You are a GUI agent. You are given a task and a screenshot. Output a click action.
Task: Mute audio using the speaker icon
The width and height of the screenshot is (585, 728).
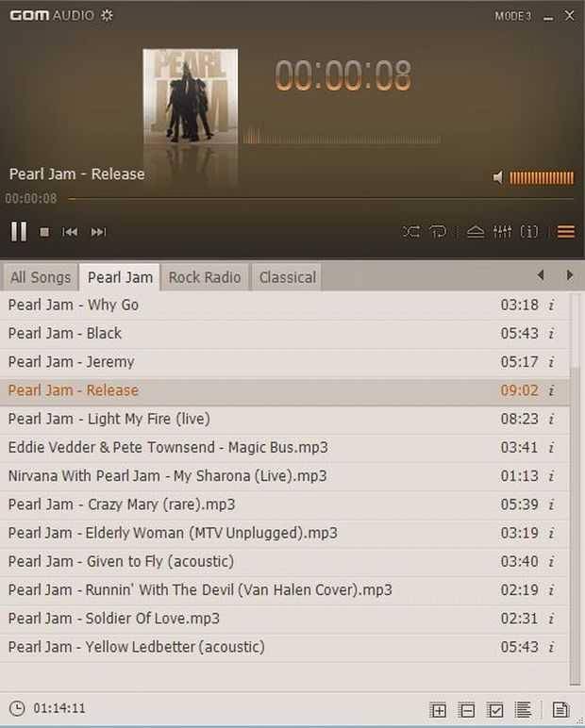[x=497, y=177]
